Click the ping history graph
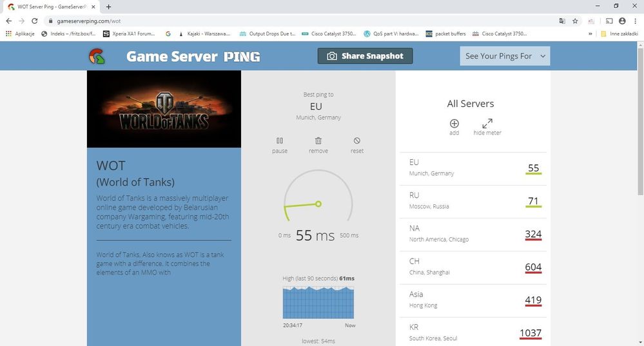 pyautogui.click(x=318, y=300)
